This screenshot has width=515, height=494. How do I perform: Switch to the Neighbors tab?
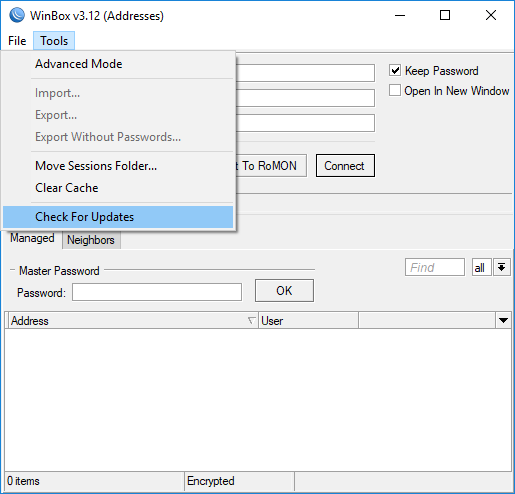(x=91, y=240)
